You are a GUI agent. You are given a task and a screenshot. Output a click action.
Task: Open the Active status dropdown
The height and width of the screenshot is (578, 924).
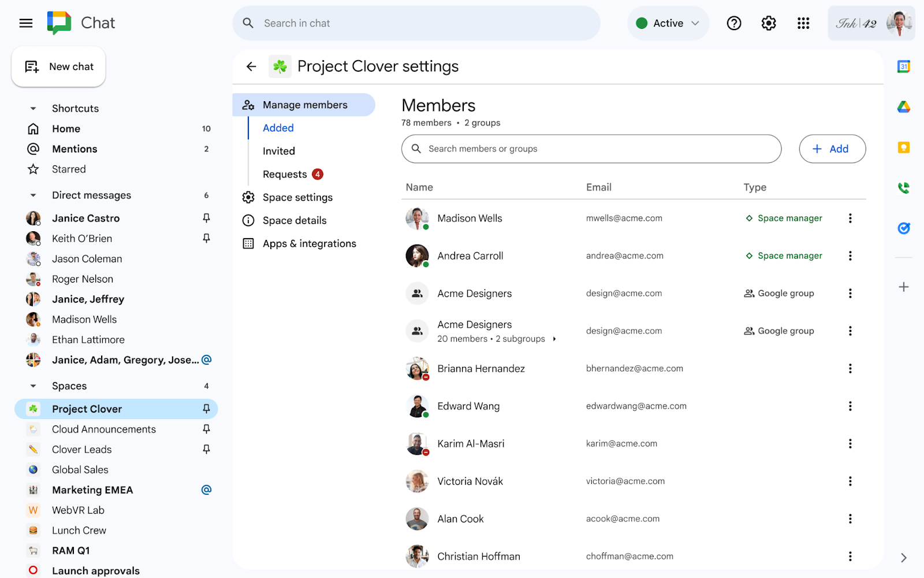click(x=668, y=23)
